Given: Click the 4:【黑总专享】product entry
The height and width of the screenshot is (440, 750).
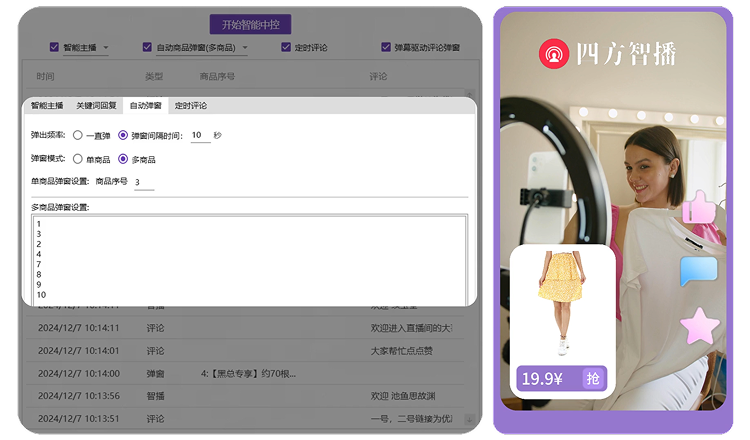Looking at the screenshot, I should (x=248, y=374).
